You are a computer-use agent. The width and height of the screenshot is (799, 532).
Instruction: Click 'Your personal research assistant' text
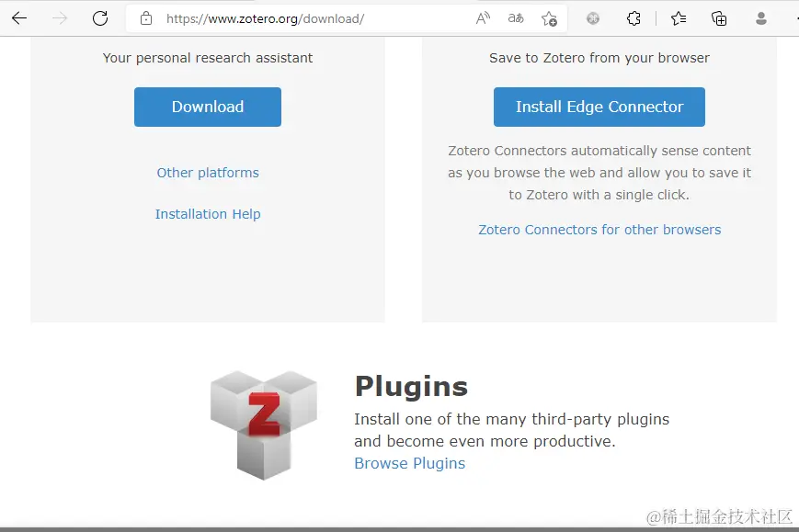[208, 58]
